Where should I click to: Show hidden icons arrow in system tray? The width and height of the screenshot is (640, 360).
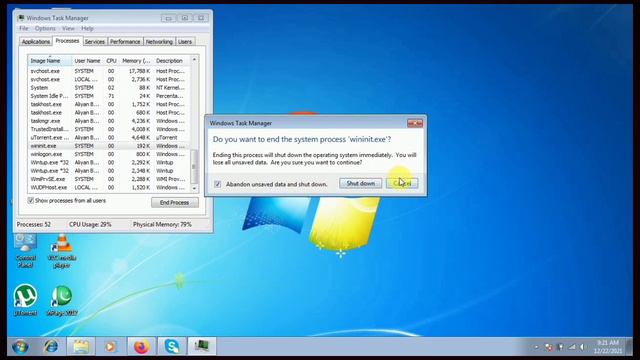pos(536,347)
